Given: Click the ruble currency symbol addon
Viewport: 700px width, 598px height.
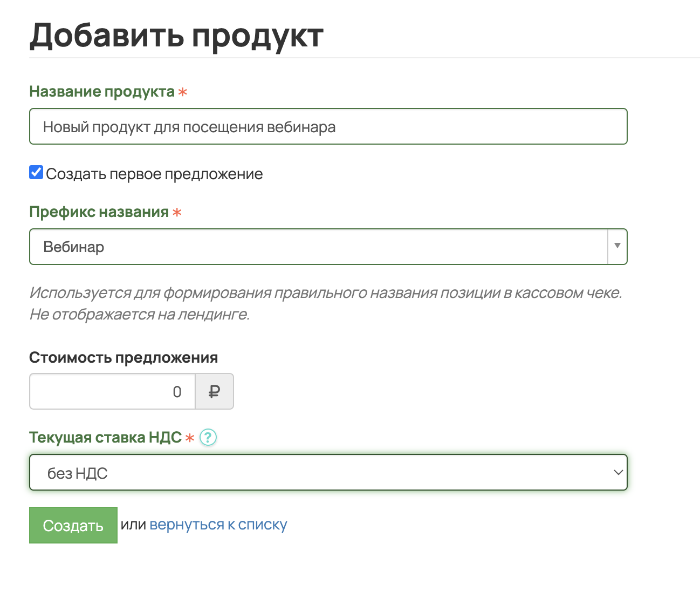Looking at the screenshot, I should click(x=214, y=392).
